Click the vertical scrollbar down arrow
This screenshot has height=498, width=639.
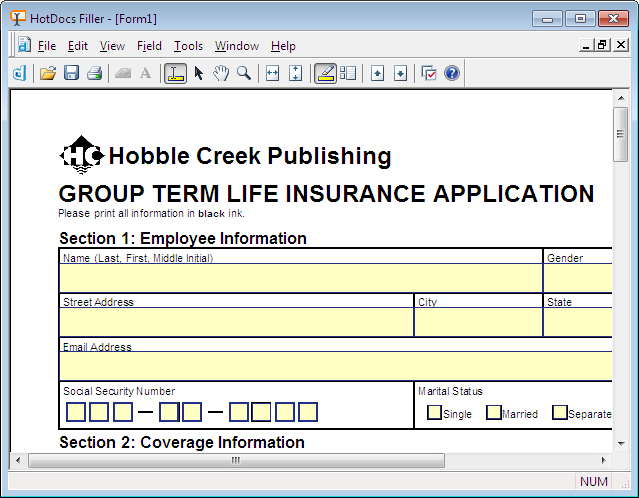[x=621, y=443]
